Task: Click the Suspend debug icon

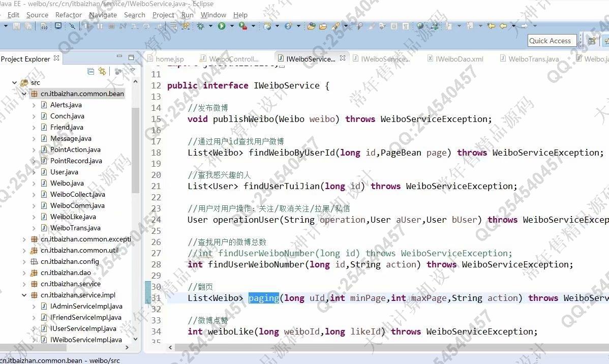Action: click(x=100, y=26)
